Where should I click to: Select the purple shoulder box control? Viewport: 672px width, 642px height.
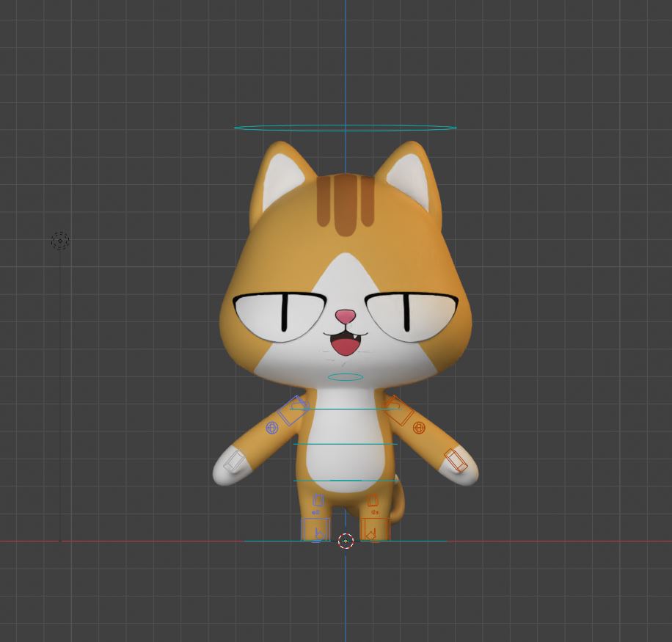(x=293, y=411)
